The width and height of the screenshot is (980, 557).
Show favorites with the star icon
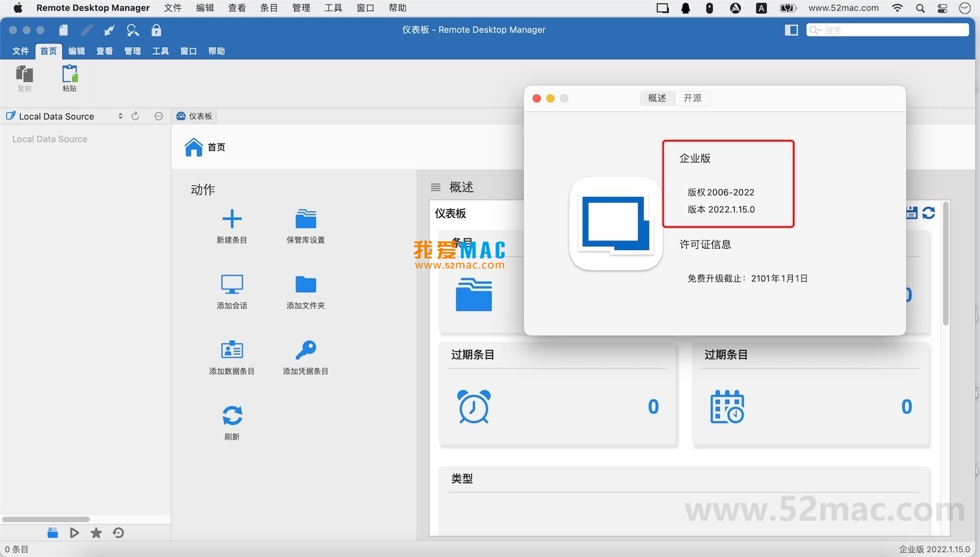tap(96, 533)
